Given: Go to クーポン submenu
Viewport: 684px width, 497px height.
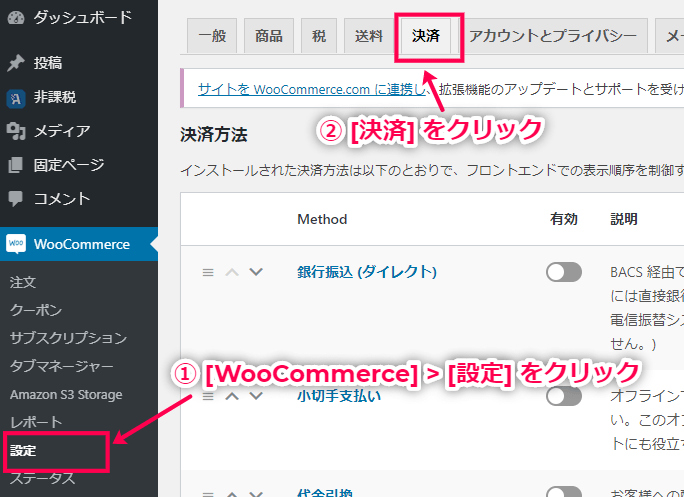Looking at the screenshot, I should coord(36,310).
